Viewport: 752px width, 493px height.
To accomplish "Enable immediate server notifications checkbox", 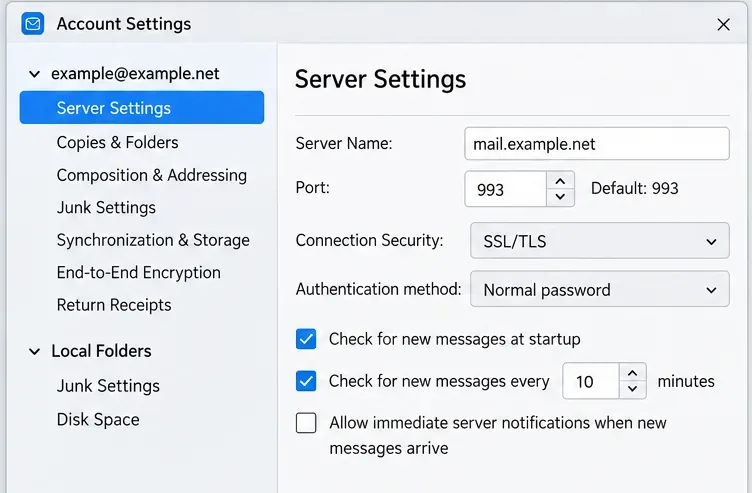I will (306, 423).
